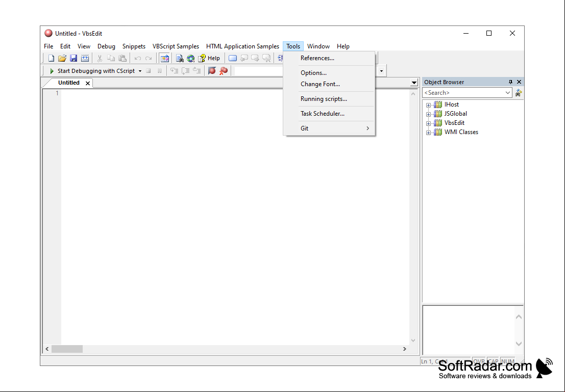Click the Step Out icon
The height and width of the screenshot is (392, 565).
coord(196,71)
